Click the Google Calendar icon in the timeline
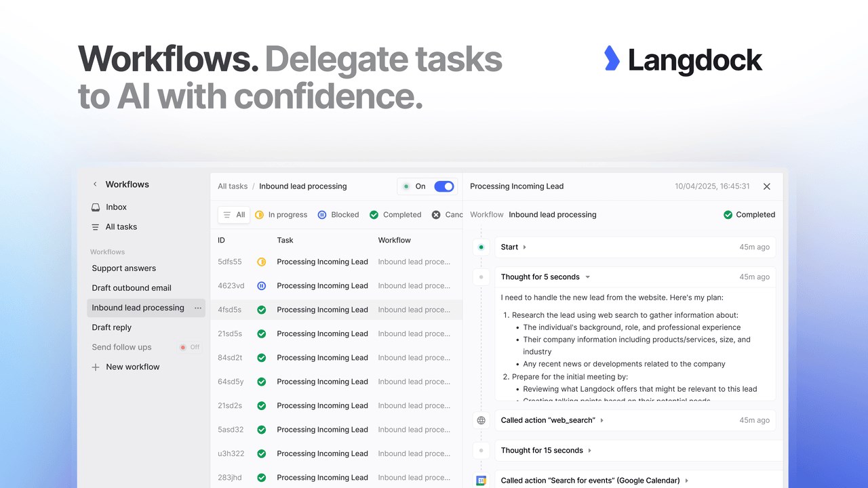Image resolution: width=868 pixels, height=488 pixels. (481, 481)
